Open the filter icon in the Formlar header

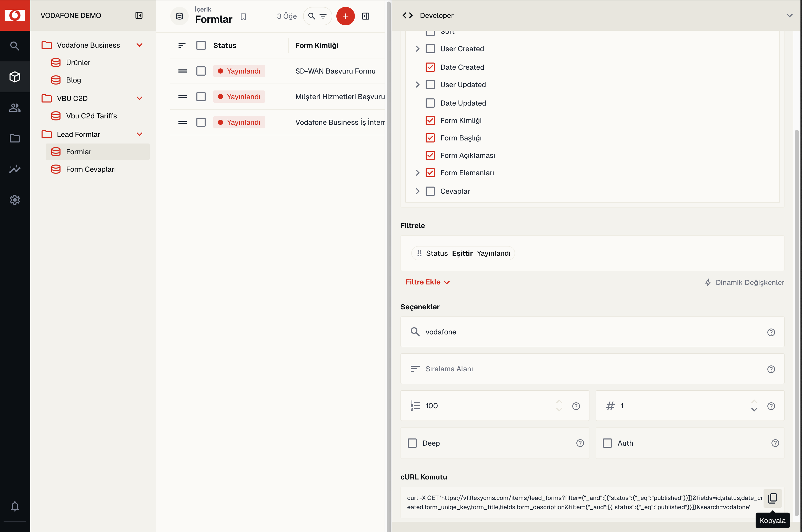[x=323, y=16]
